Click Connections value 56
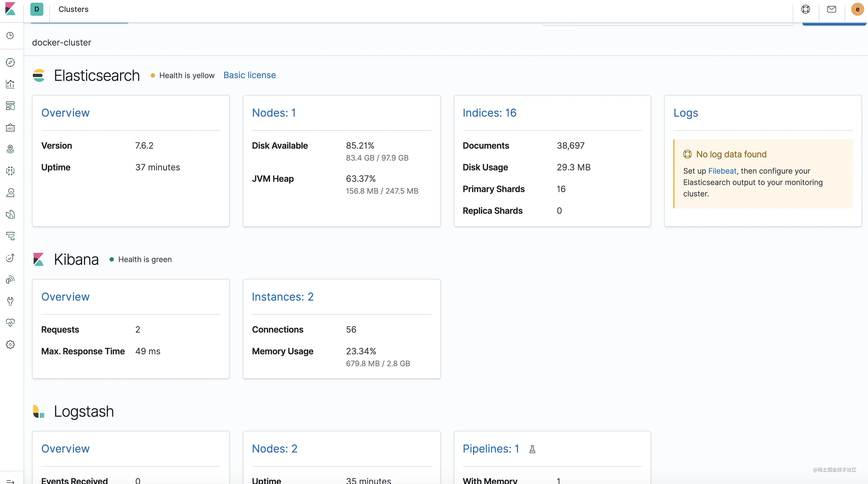The image size is (868, 484). [x=351, y=330]
